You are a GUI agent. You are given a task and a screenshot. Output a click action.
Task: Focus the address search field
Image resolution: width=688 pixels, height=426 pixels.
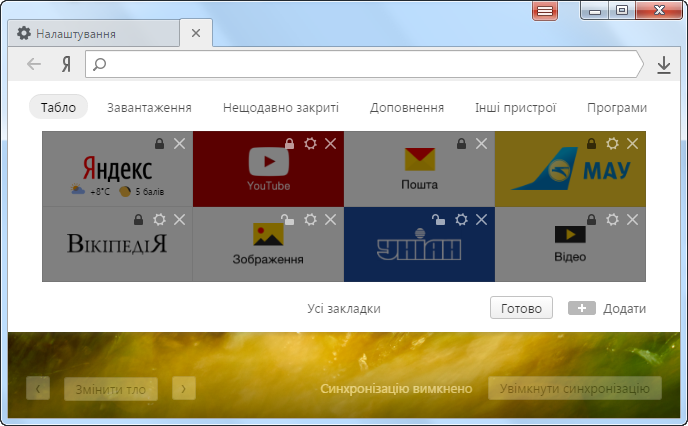click(x=364, y=64)
